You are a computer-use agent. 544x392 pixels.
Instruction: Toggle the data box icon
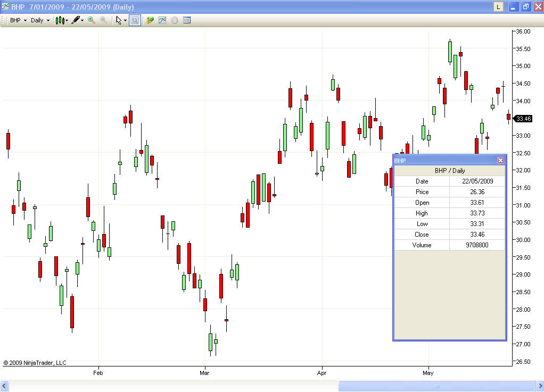pyautogui.click(x=135, y=20)
